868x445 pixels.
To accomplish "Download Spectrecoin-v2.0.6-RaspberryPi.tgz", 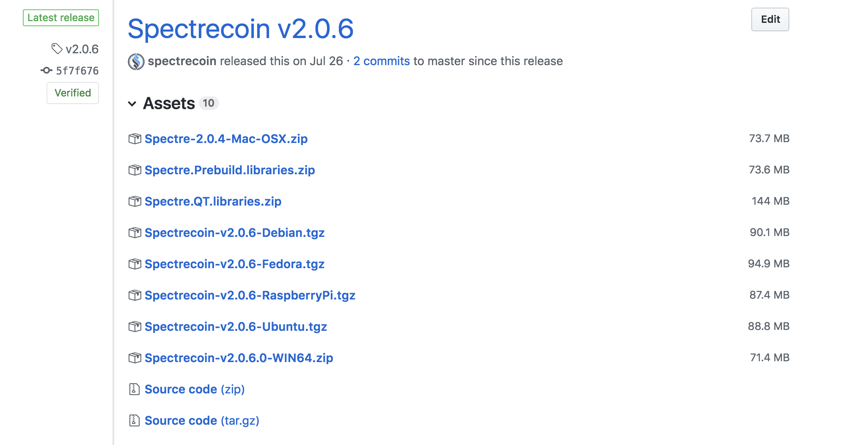I will pyautogui.click(x=250, y=295).
